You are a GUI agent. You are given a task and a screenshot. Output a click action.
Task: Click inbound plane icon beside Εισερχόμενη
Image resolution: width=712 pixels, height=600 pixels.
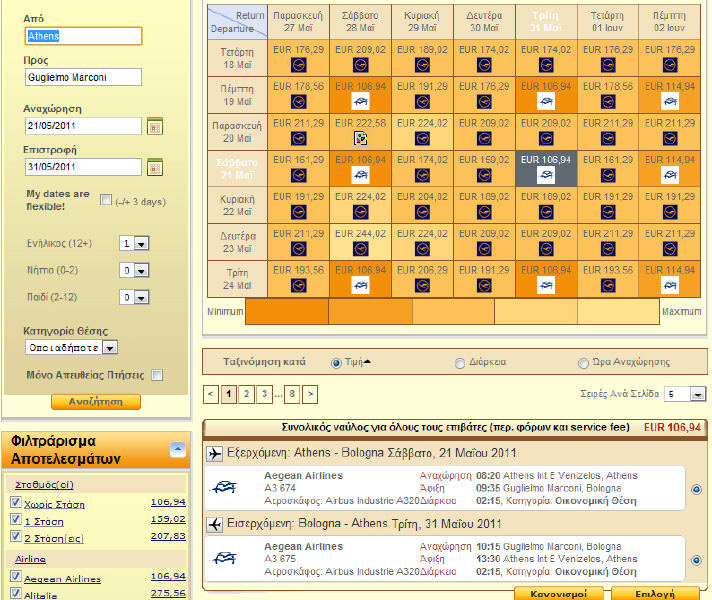click(x=214, y=524)
